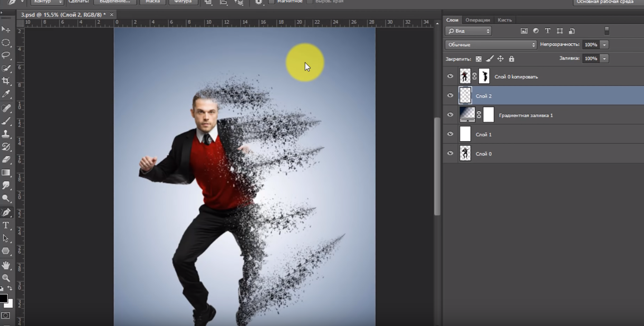Select the Healing Brush tool

[x=6, y=108]
